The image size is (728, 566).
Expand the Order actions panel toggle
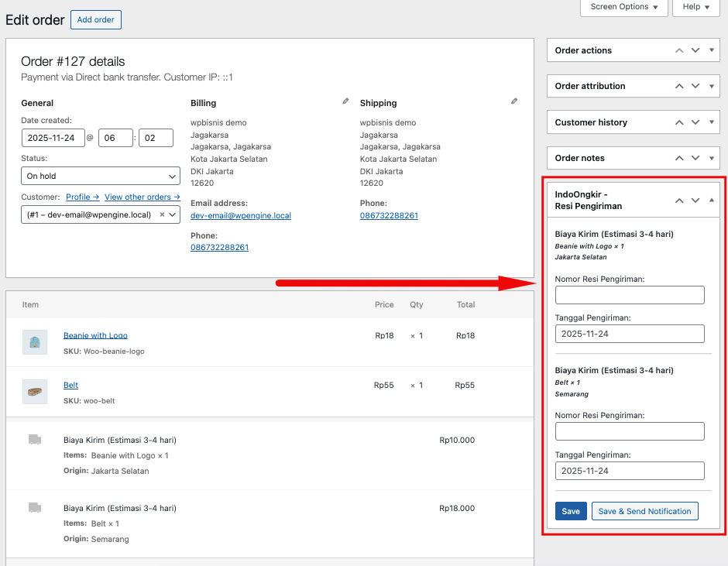(x=712, y=50)
